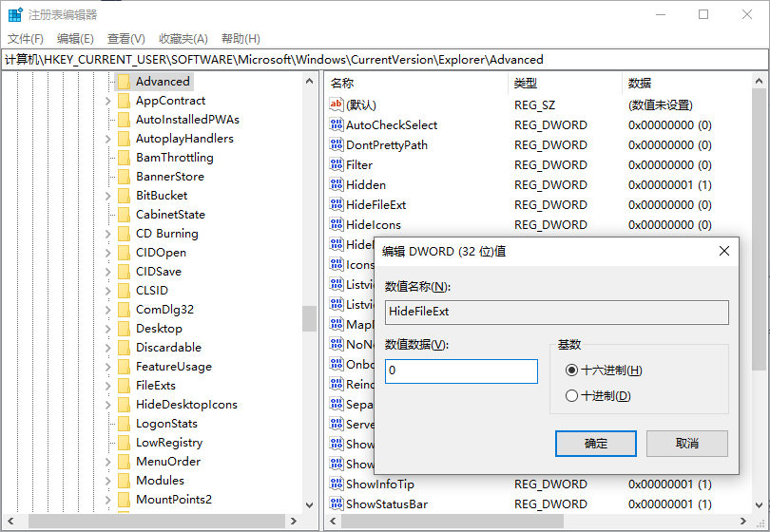Expand the AppContract tree node
The image size is (770, 532).
(108, 101)
